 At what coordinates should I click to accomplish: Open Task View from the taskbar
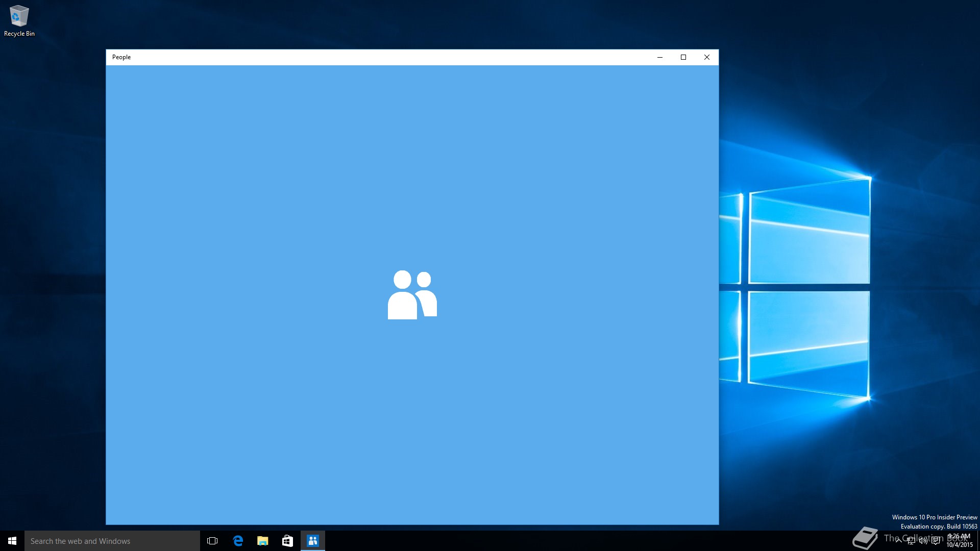[x=212, y=541]
